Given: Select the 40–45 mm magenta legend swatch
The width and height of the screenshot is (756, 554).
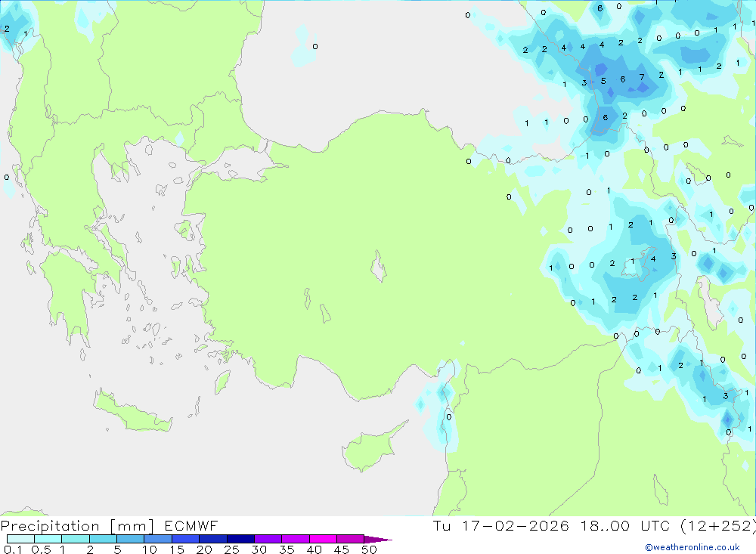Looking at the screenshot, I should pyautogui.click(x=323, y=539).
